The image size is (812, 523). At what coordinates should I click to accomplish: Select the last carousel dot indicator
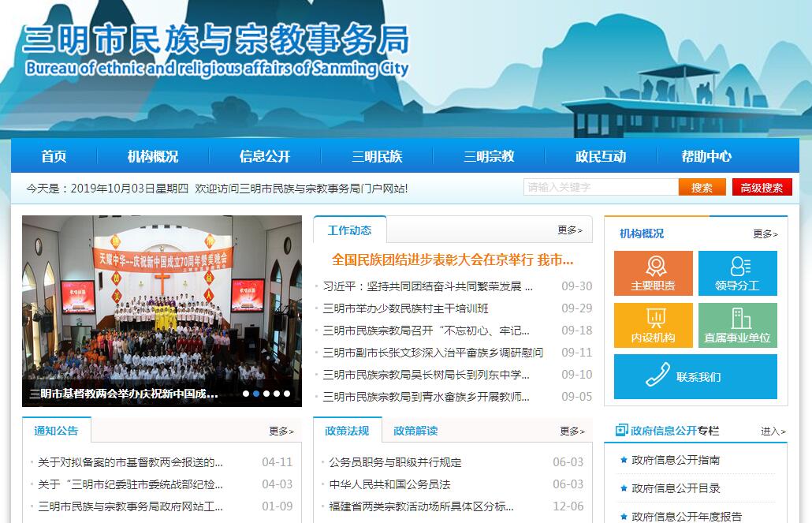(x=287, y=394)
